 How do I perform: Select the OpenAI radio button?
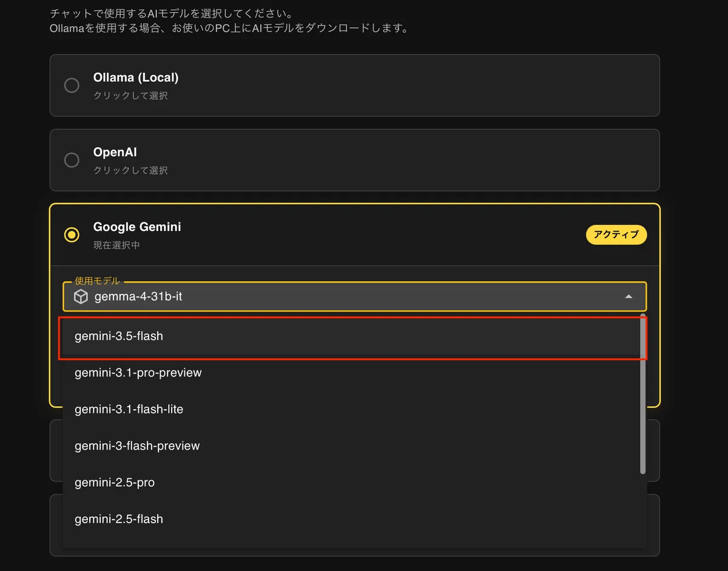[72, 160]
